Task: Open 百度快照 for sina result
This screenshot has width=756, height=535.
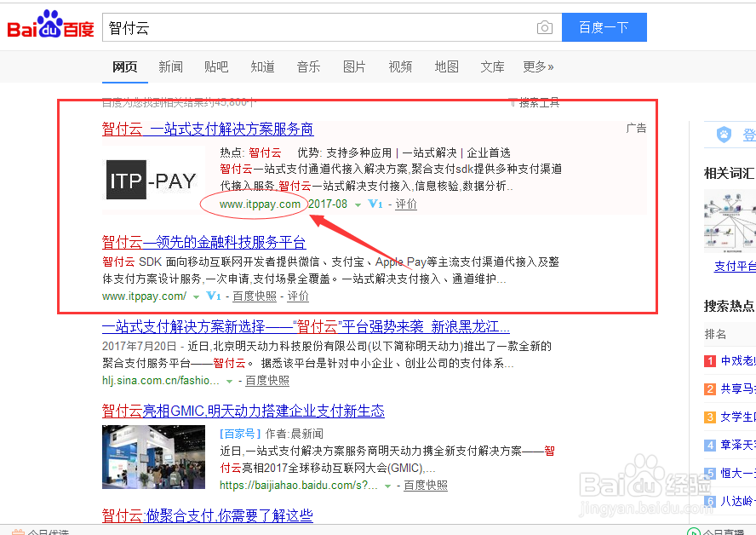Action: (x=267, y=380)
